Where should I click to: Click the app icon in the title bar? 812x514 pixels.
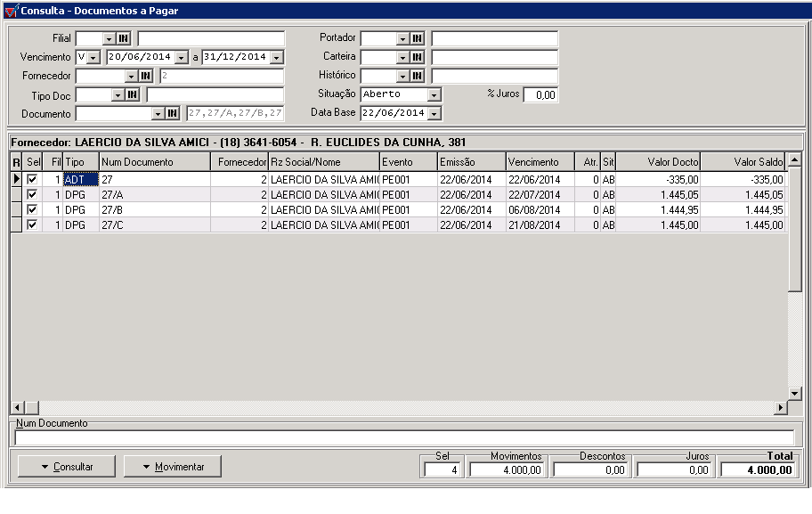click(11, 10)
